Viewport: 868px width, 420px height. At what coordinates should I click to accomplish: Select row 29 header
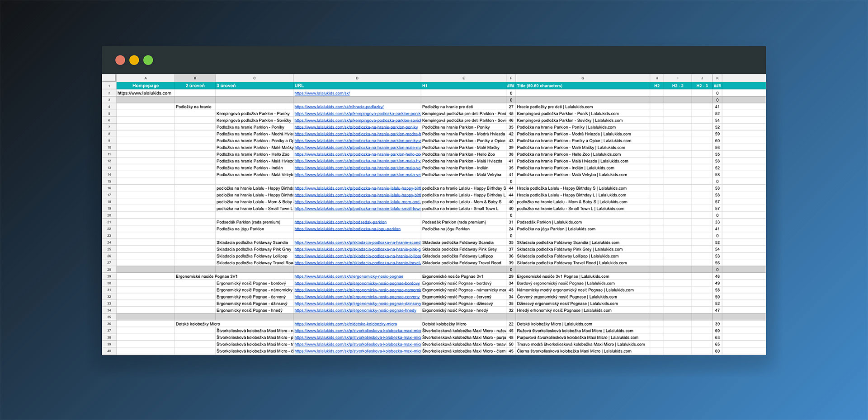coord(109,276)
